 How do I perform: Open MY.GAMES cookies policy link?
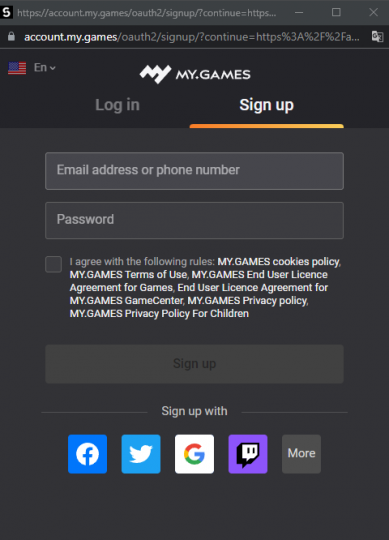tap(279, 261)
